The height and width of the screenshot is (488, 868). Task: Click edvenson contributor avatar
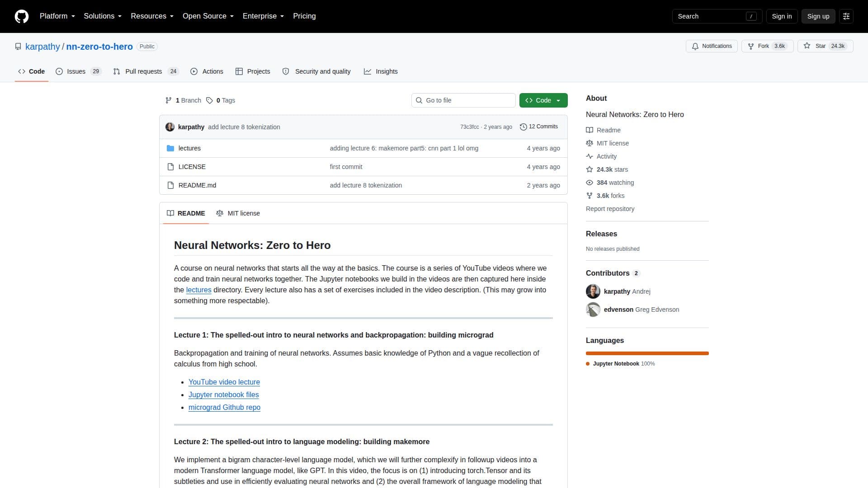coord(593,310)
